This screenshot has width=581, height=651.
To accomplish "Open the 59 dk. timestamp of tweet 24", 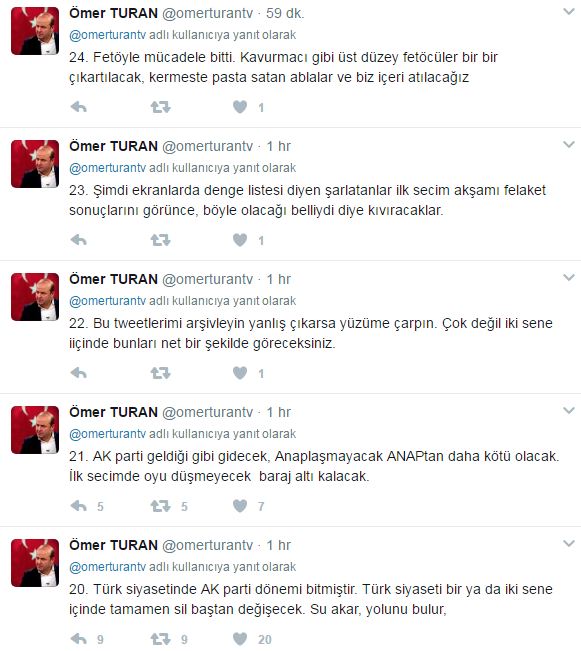I will point(285,13).
